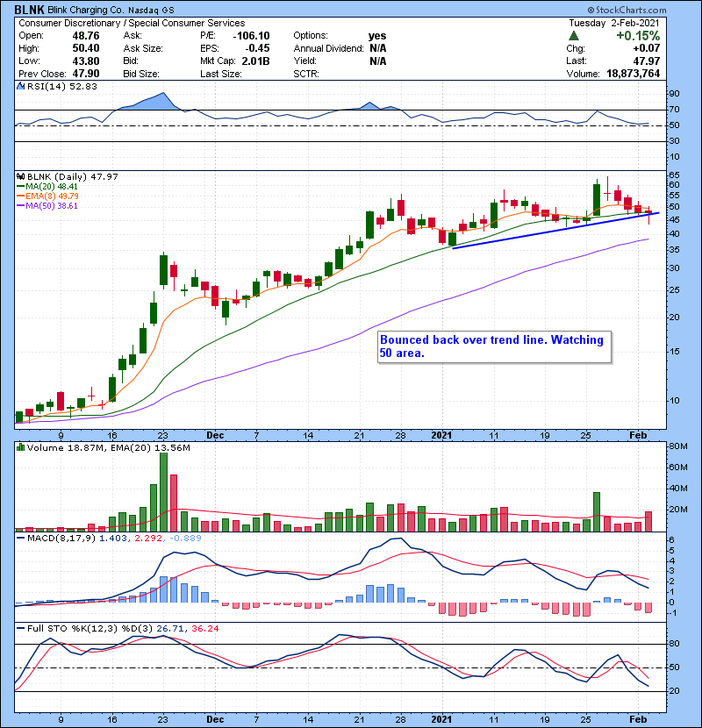This screenshot has width=702, height=728.
Task: Click the Open value 48.76
Action: pos(85,36)
